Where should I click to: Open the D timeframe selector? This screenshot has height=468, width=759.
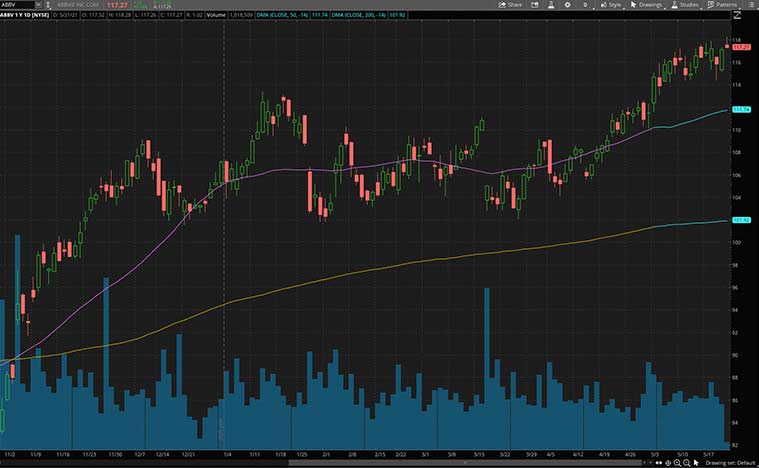pyautogui.click(x=585, y=5)
